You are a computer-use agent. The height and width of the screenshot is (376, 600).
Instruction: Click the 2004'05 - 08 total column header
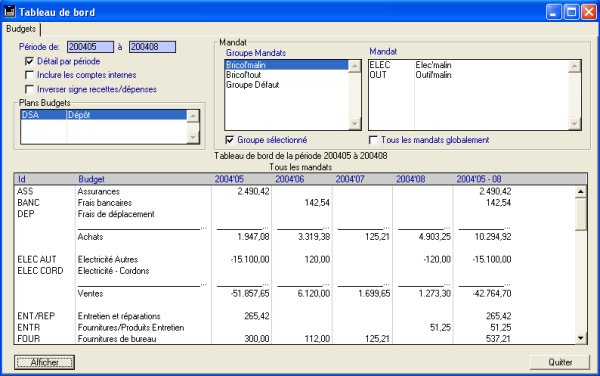483,179
